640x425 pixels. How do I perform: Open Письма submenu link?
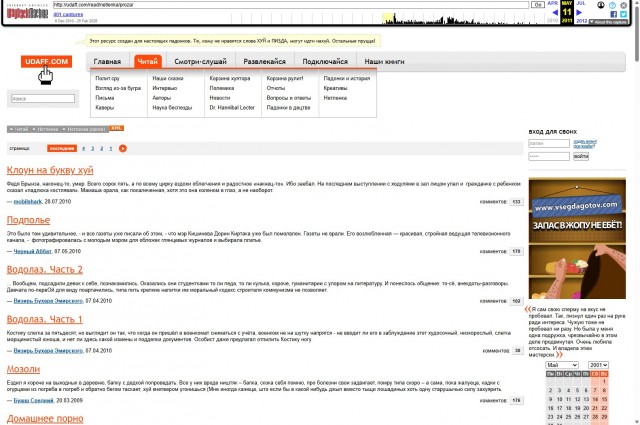pos(104,98)
